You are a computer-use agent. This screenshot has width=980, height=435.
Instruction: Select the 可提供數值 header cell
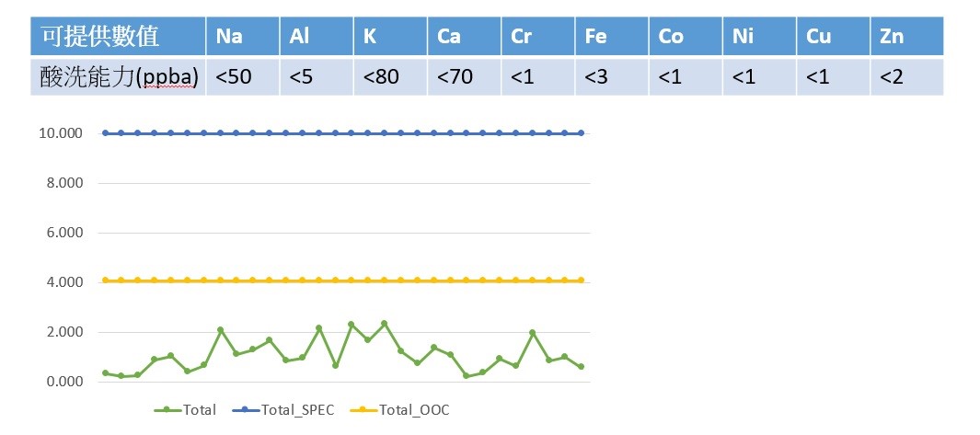[x=118, y=37]
